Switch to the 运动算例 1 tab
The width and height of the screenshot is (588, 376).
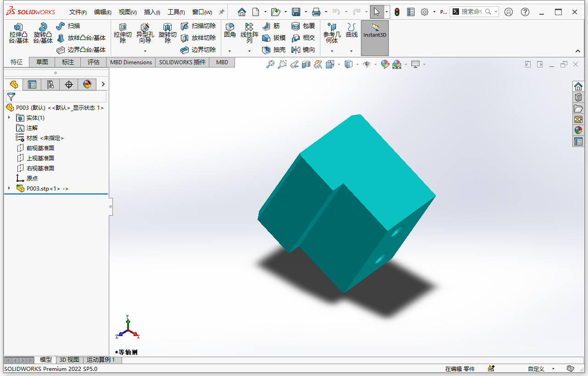101,360
